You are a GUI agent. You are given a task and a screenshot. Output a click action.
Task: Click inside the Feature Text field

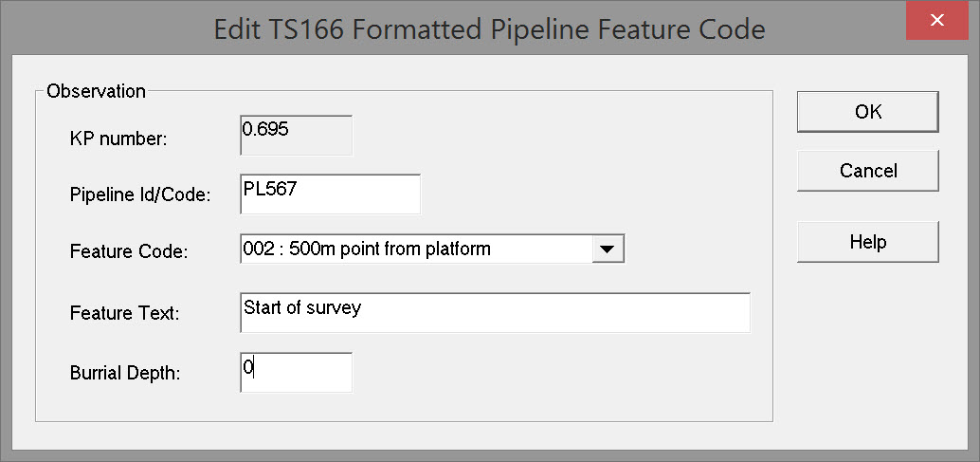pos(495,313)
